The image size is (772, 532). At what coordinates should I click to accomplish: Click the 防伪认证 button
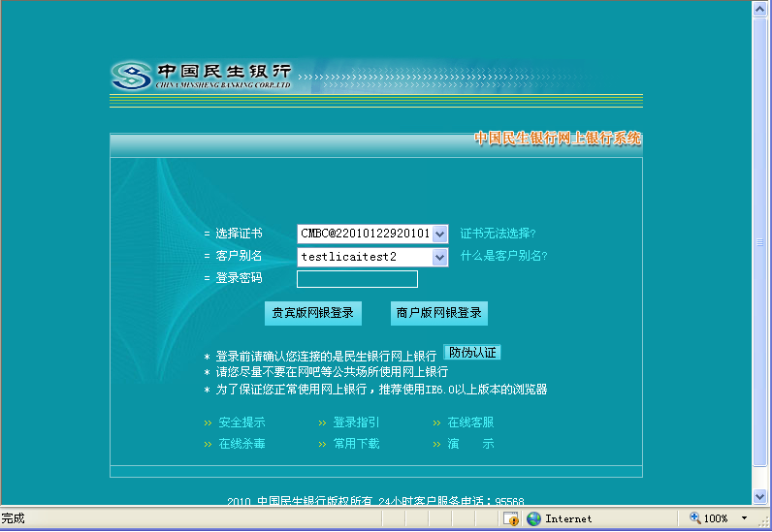pyautogui.click(x=472, y=353)
